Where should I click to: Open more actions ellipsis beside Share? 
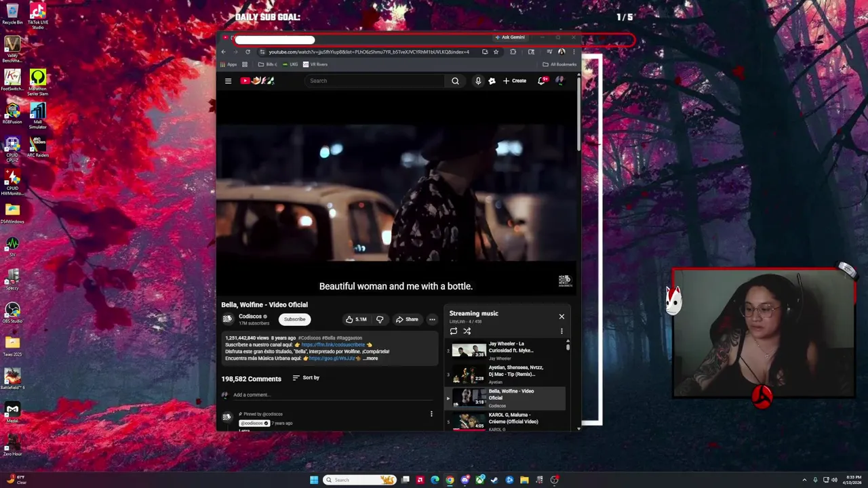point(432,319)
